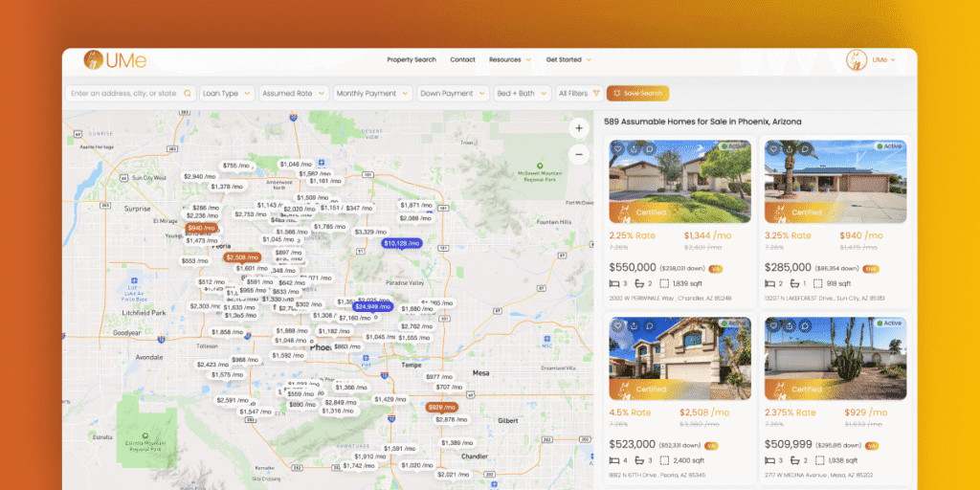Select the blue $10,128 /mo map marker
980x490 pixels.
[x=401, y=243]
